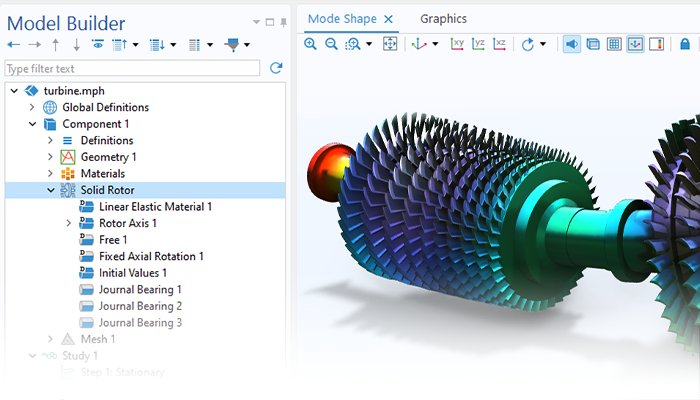Switch to the xy view

[x=457, y=44]
